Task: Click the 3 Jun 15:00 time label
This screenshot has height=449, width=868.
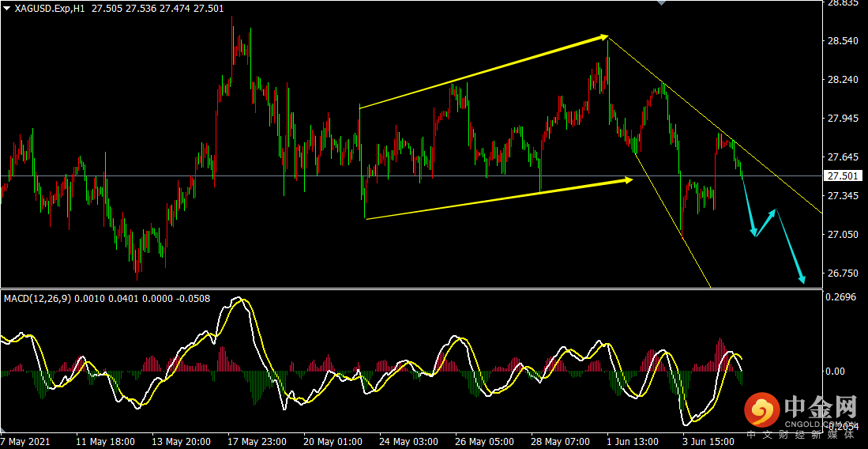Action: (710, 443)
